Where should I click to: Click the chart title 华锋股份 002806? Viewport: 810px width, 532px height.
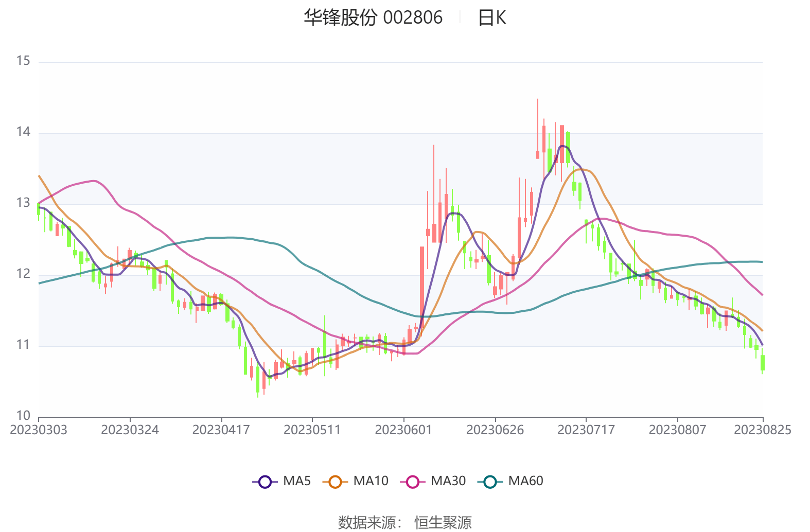[x=373, y=17]
